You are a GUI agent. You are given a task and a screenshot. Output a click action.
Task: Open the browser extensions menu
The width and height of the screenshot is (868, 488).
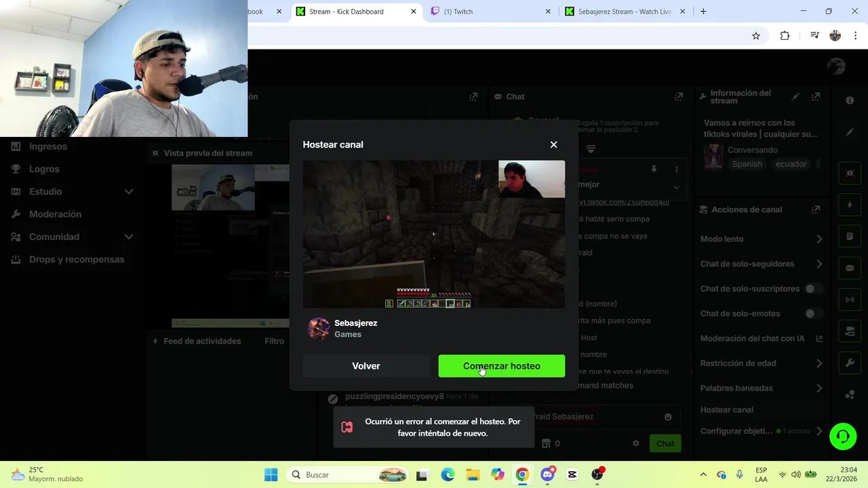point(785,36)
